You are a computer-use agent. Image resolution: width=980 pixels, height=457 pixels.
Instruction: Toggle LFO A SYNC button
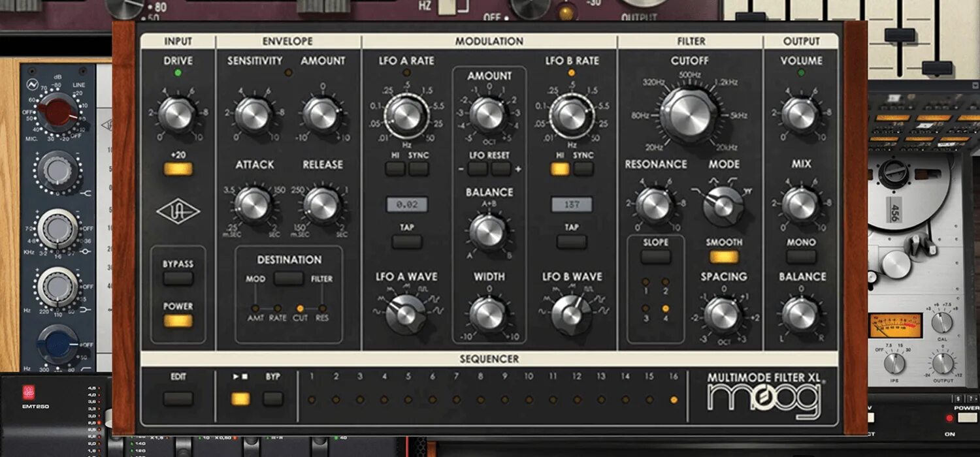[419, 169]
